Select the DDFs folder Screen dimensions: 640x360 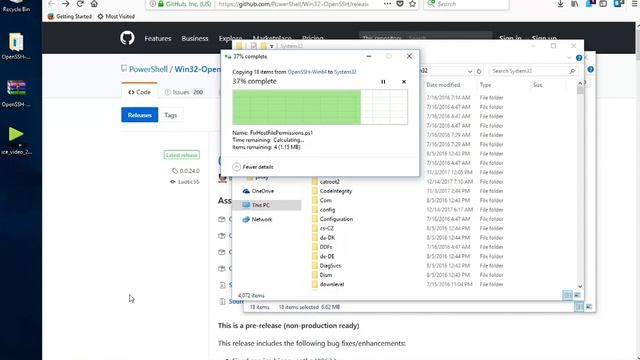[322, 247]
